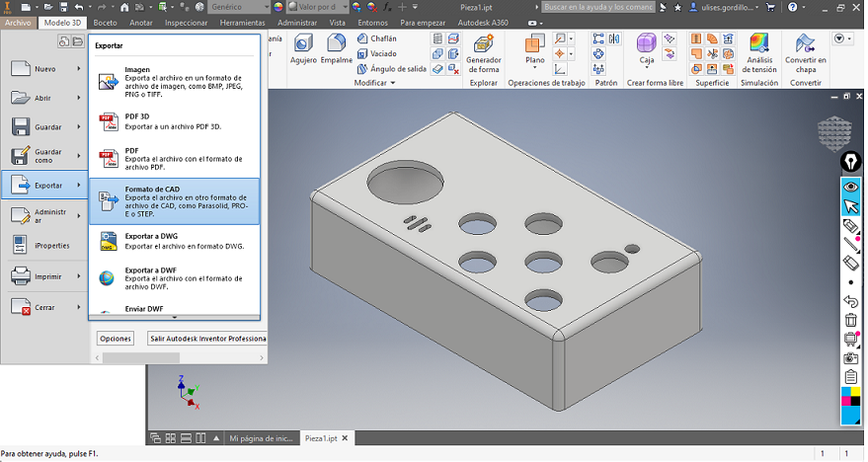This screenshot has width=868, height=462.
Task: Click the rectangular pattern icon in Patrón
Action: coord(598,38)
